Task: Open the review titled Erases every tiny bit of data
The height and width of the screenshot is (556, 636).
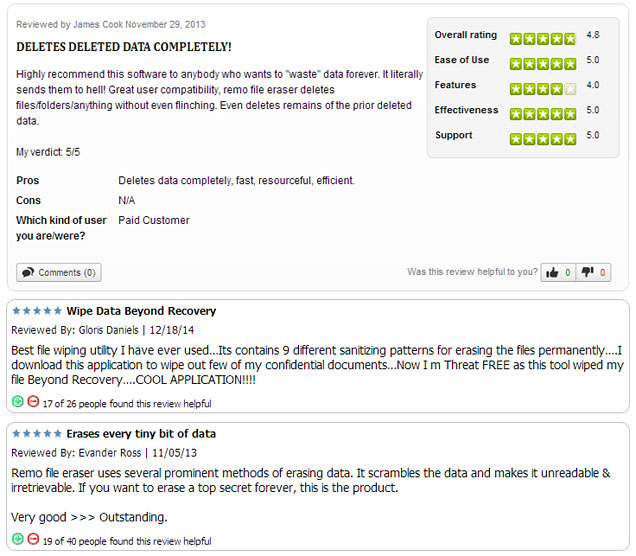Action: (141, 434)
